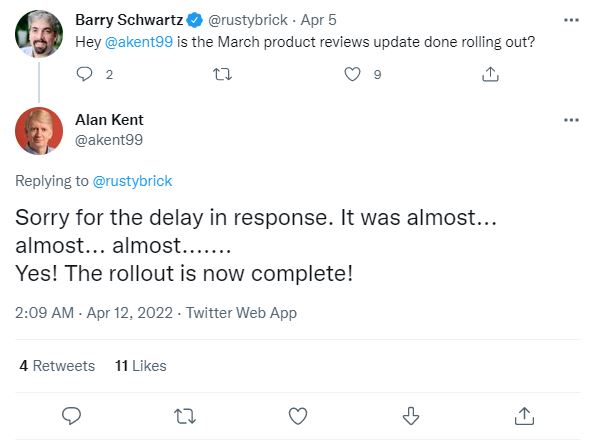
Task: Click reply icon on Barry Schwartz's tweet
Action: [84, 74]
